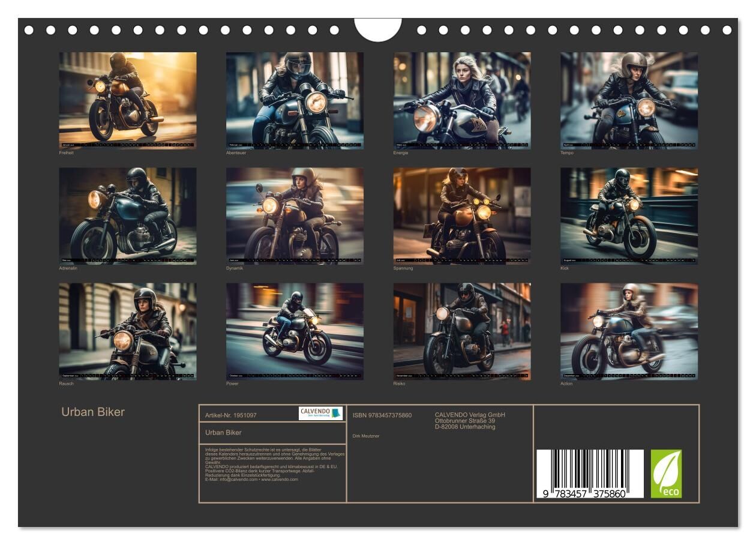Click the author name Dirk Meutzner

[x=366, y=436]
